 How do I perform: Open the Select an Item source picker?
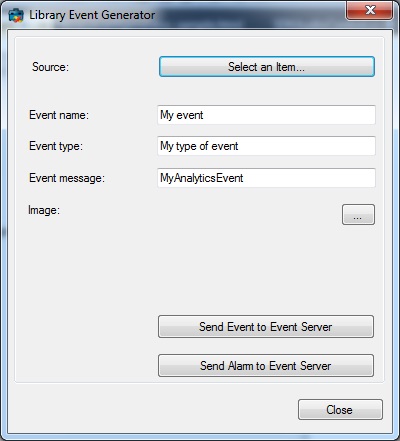[267, 67]
